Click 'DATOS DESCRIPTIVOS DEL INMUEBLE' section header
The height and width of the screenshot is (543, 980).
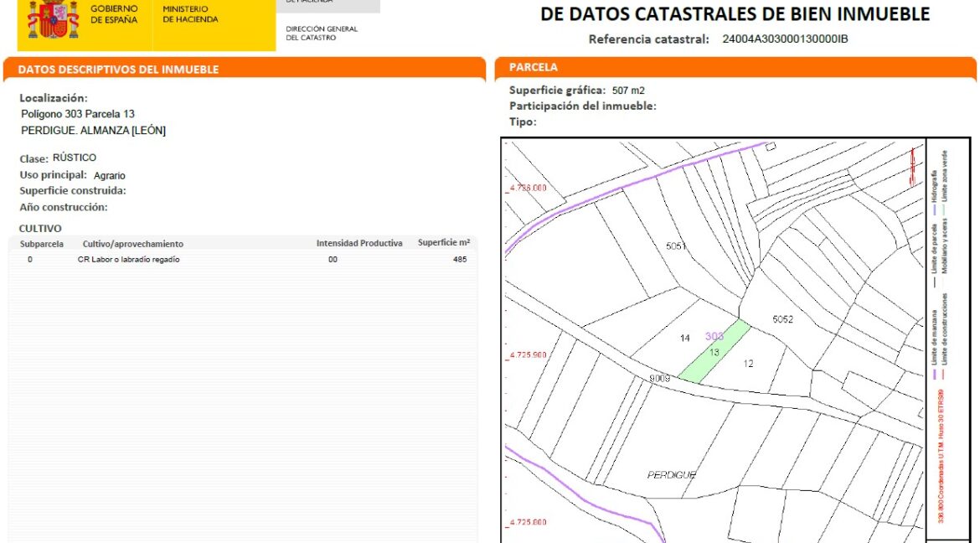click(118, 70)
